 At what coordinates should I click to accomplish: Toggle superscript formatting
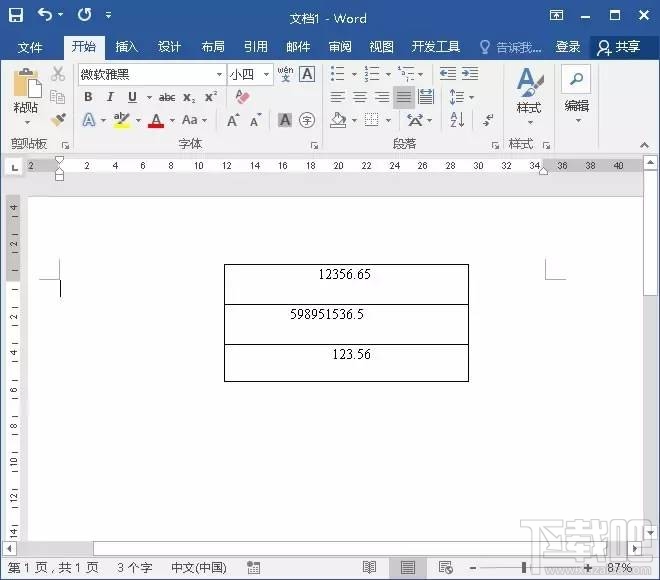[210, 97]
